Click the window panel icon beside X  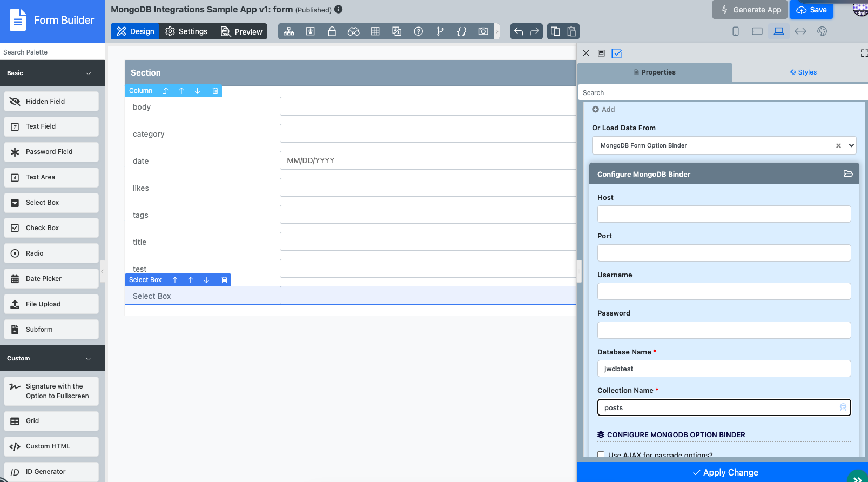[601, 53]
